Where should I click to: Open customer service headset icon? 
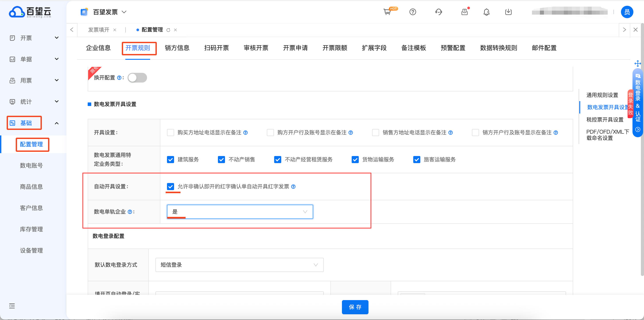pyautogui.click(x=438, y=12)
